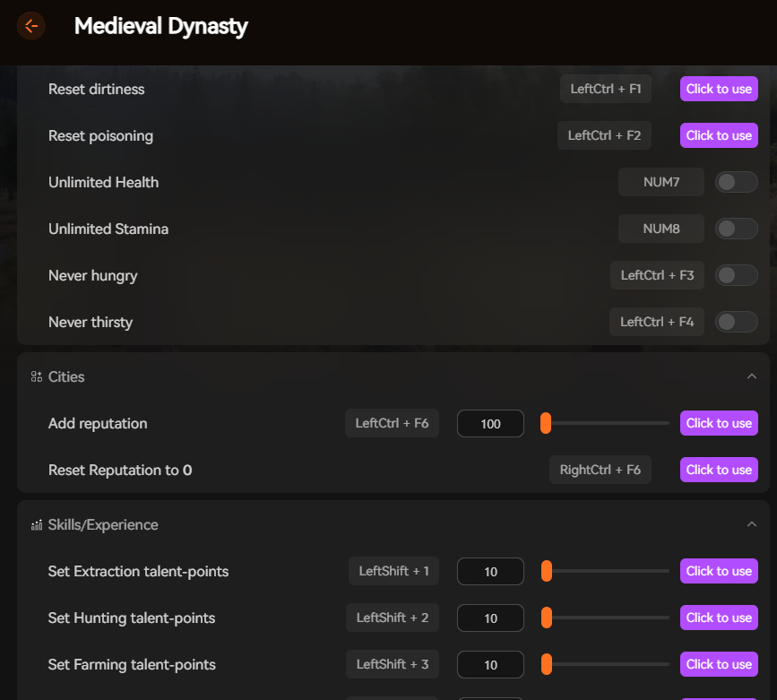Apply Set Farming talent-points
This screenshot has height=700, width=777.
tap(719, 664)
